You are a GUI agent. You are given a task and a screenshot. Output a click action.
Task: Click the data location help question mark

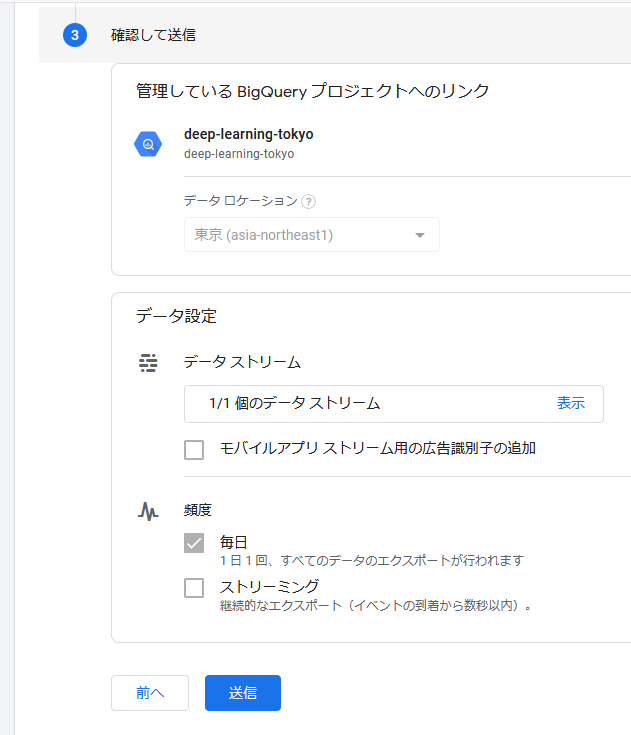(x=308, y=202)
